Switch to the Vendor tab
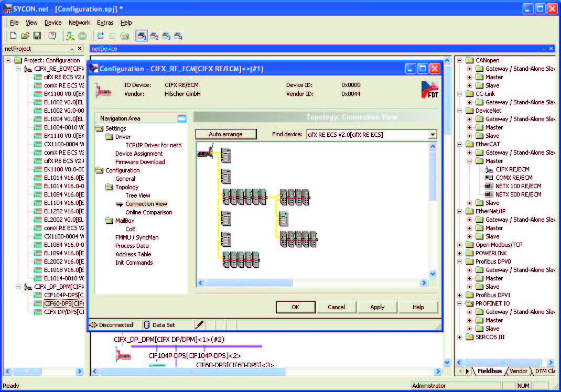The image size is (561, 392). coord(518,371)
